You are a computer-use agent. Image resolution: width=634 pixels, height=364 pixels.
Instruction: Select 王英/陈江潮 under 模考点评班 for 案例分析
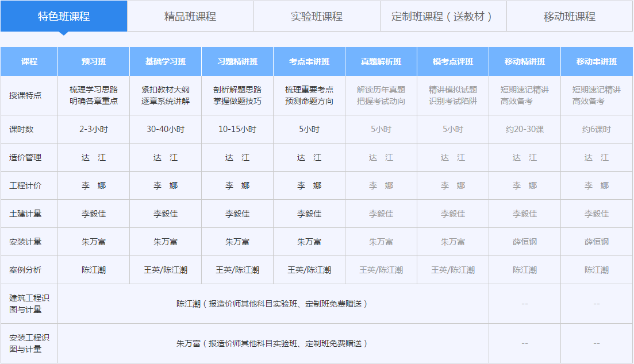coord(453,270)
